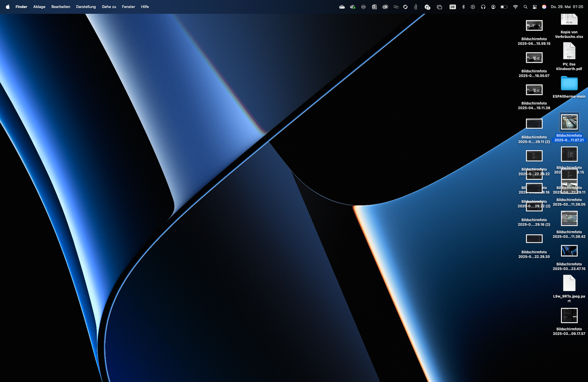Open Control Center toggles icon
The height and width of the screenshot is (382, 588).
(535, 7)
